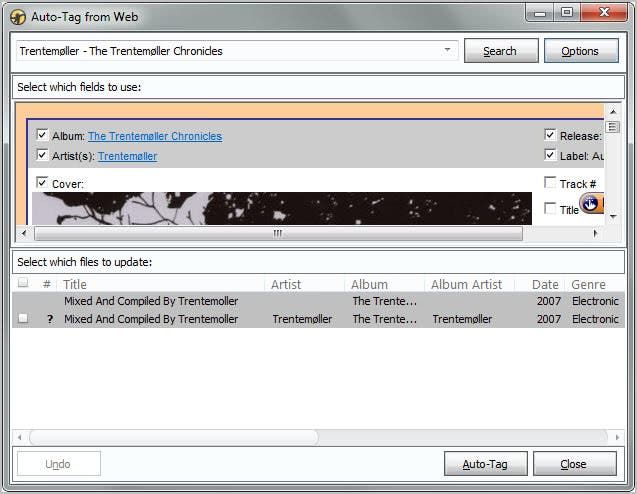
Task: Open The Trentemøller Chronicles album link
Action: click(x=155, y=136)
